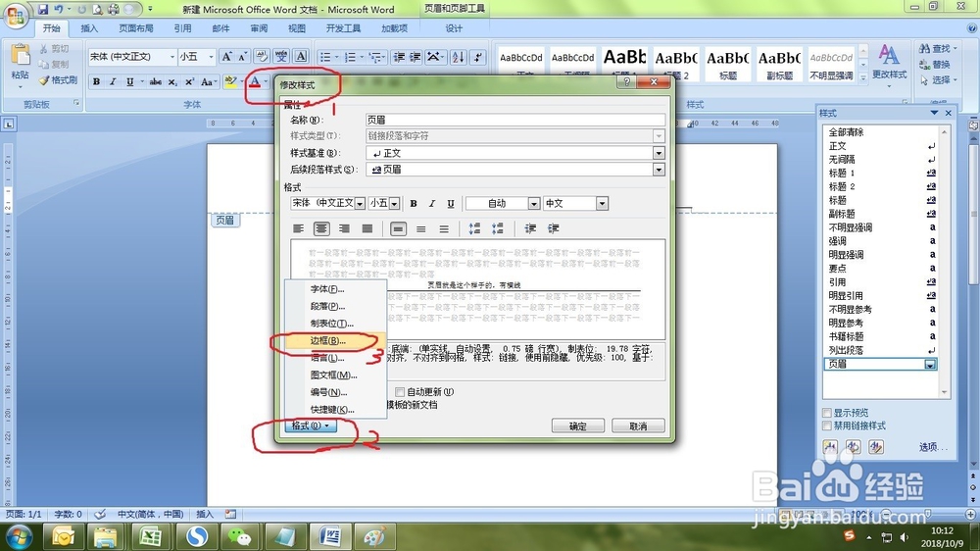Check 显示预览 in the Styles pane
Viewport: 980px width, 551px height.
pyautogui.click(x=827, y=413)
